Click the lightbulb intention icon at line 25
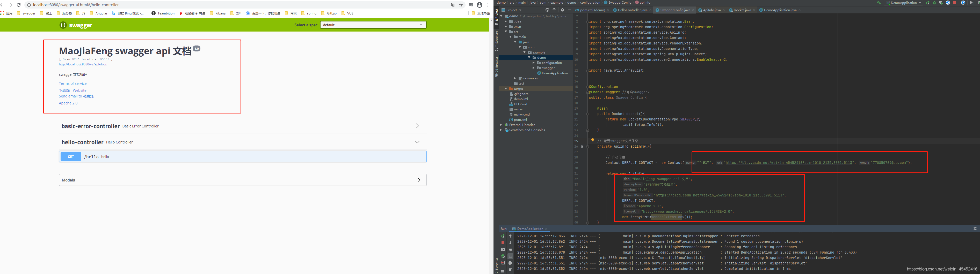The width and height of the screenshot is (980, 274). 592,140
